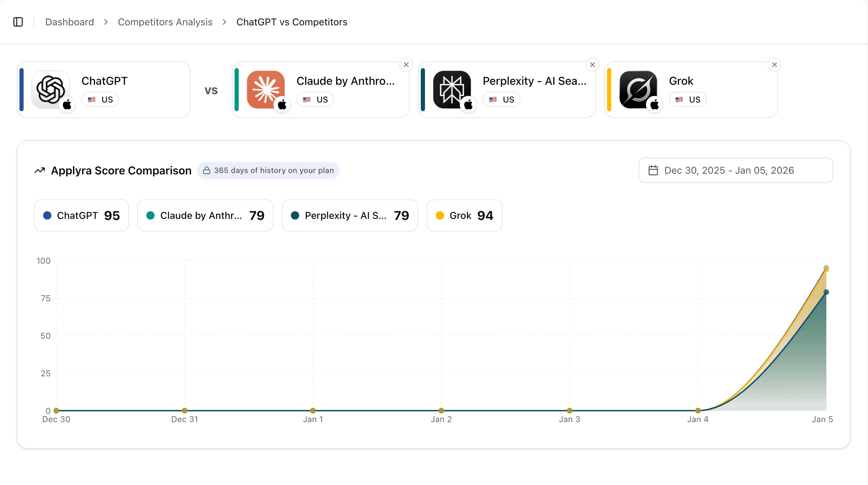The height and width of the screenshot is (485, 868).
Task: Open the US country badge on Grok card
Action: point(687,99)
